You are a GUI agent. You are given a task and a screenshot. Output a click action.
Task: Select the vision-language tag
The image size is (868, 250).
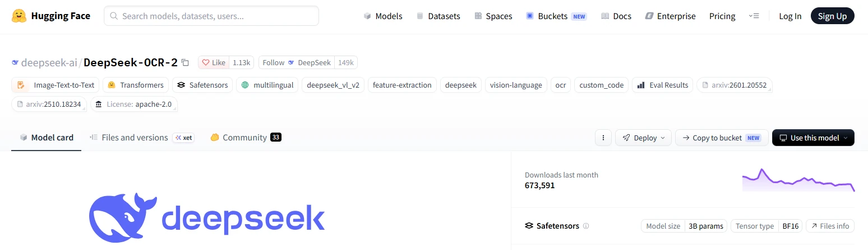coord(516,85)
